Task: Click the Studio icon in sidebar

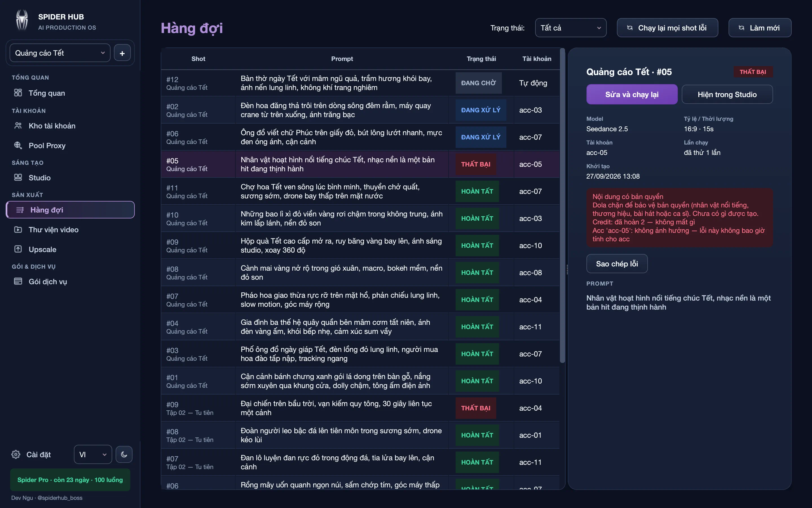Action: pos(18,178)
